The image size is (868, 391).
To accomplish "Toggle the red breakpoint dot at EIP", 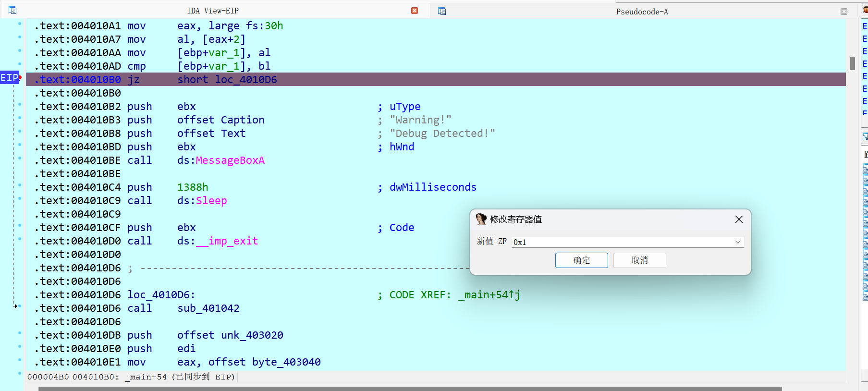I will (20, 77).
